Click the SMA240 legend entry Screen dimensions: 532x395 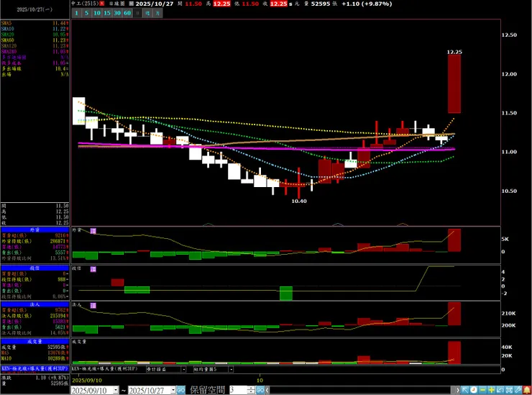point(35,52)
